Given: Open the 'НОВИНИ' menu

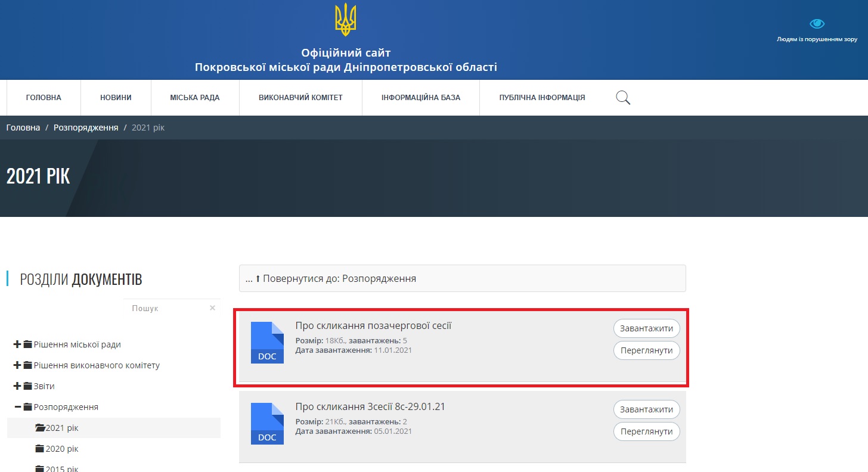Looking at the screenshot, I should [x=116, y=97].
